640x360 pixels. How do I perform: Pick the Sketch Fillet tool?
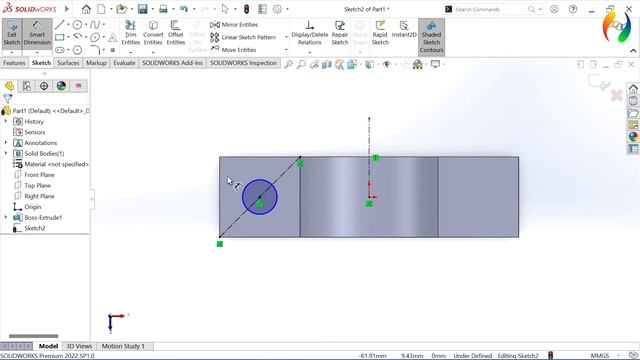[95, 50]
